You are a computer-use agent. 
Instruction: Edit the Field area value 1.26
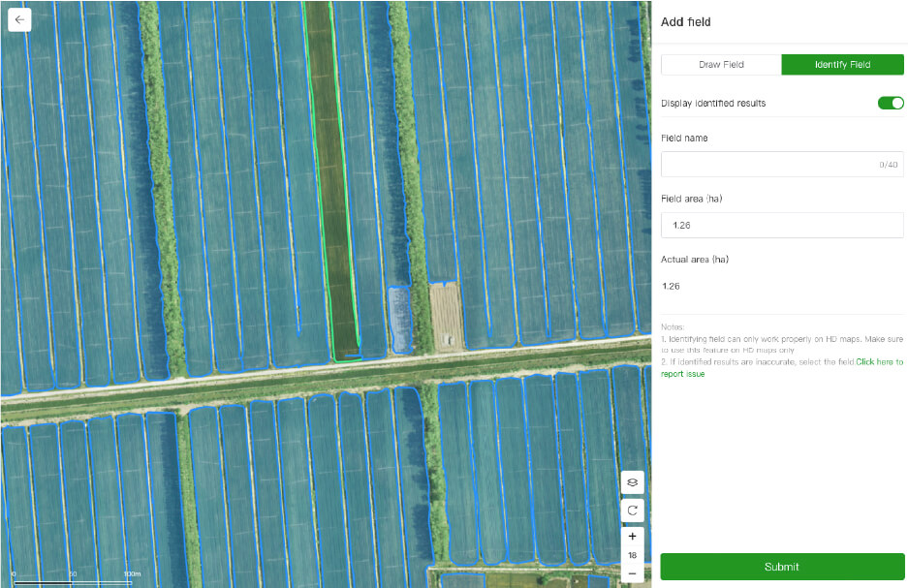782,225
